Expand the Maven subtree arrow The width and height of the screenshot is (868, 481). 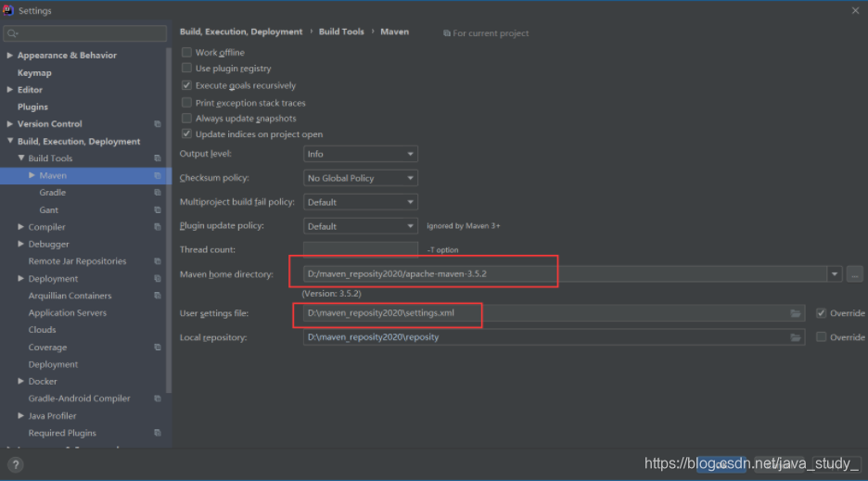[32, 175]
